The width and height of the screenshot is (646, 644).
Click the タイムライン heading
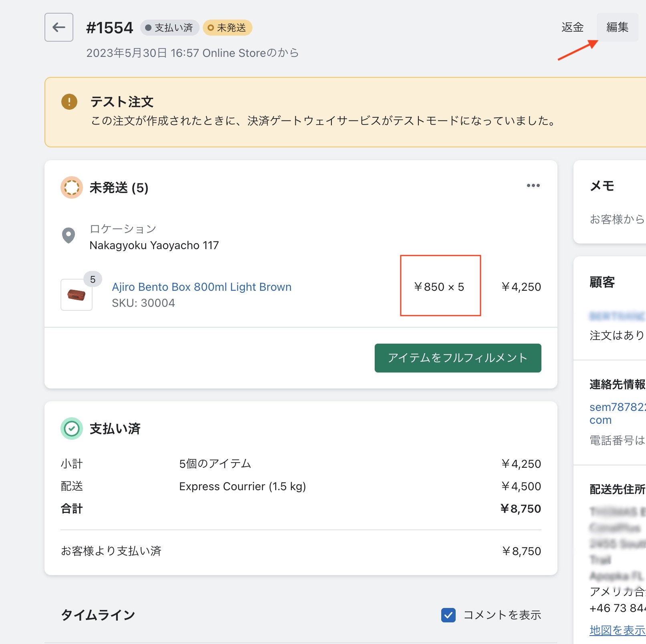[x=98, y=615]
